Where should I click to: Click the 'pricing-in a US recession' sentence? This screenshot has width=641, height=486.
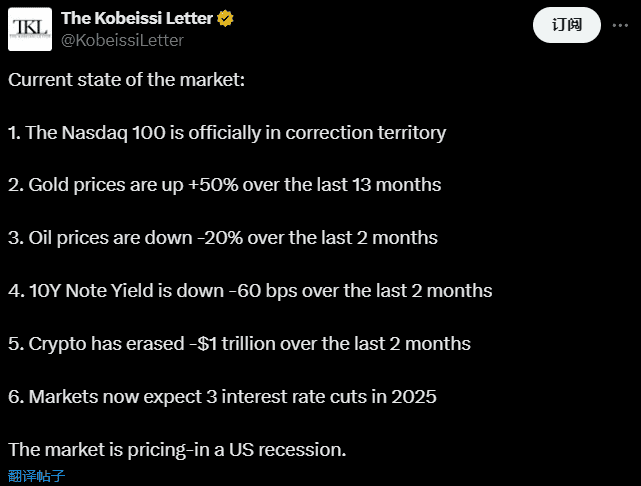coord(177,450)
